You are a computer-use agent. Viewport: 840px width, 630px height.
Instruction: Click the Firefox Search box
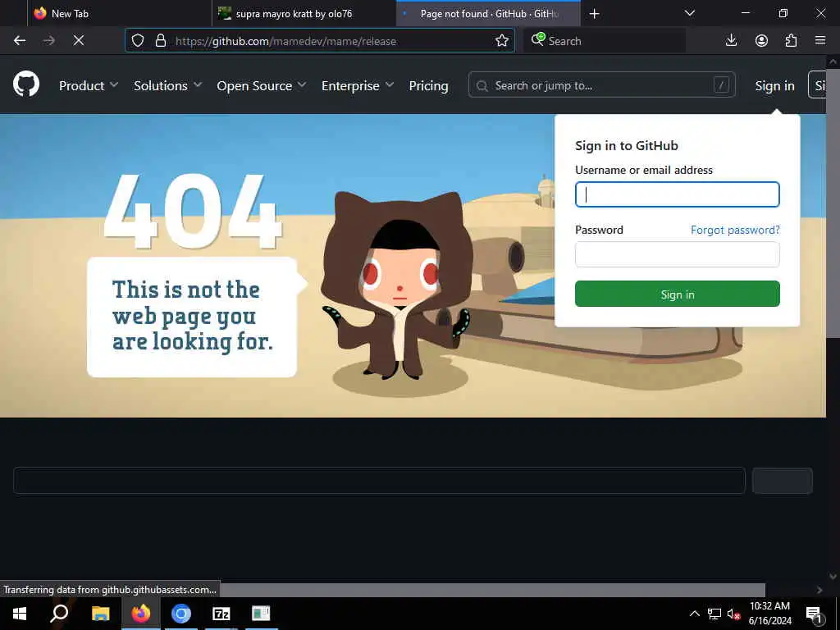tap(605, 41)
